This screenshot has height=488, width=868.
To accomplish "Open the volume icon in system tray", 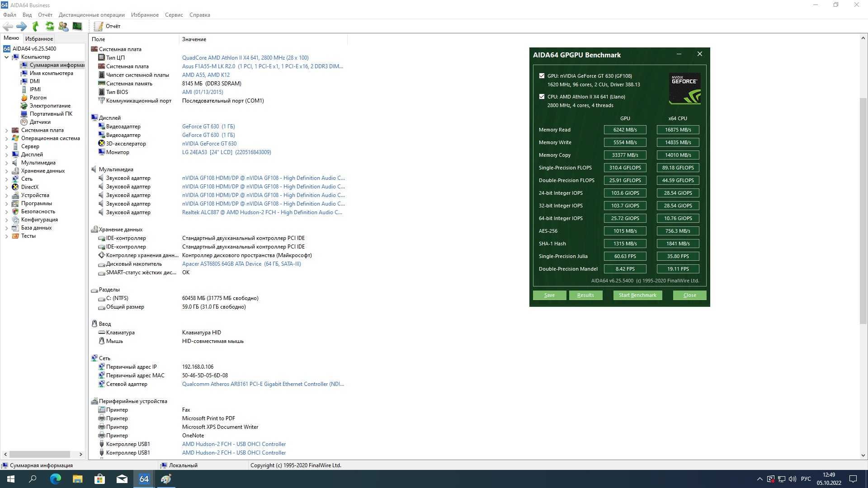I will 793,479.
